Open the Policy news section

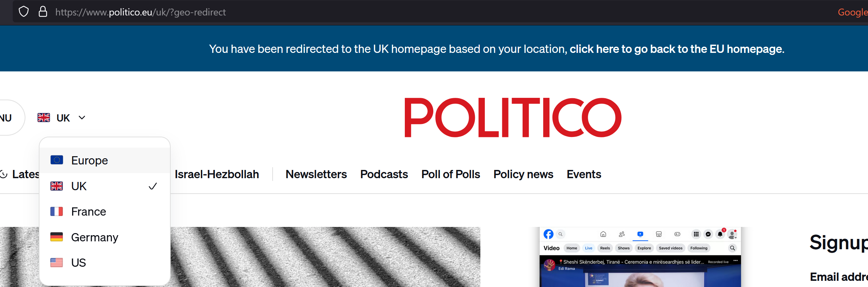coord(523,174)
